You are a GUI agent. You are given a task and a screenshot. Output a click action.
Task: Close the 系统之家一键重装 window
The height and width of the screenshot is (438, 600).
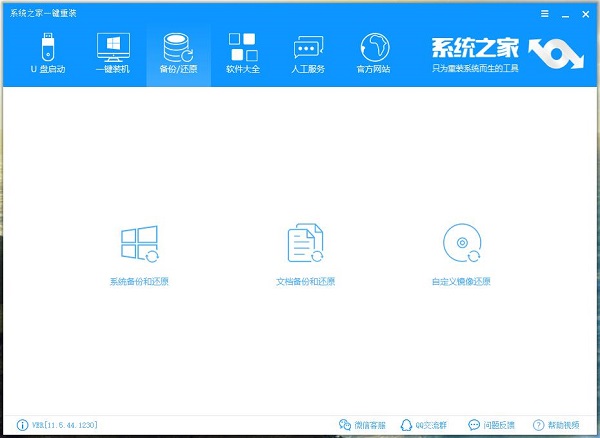tap(585, 14)
